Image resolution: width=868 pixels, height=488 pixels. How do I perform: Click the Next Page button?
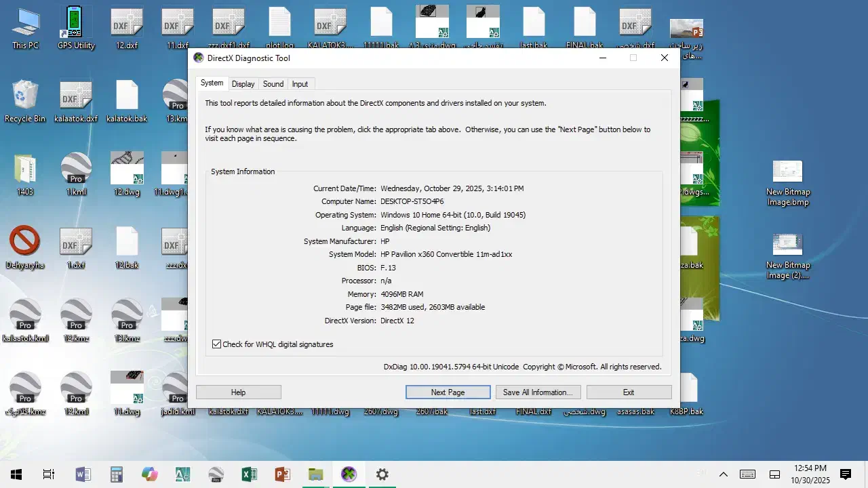point(448,392)
